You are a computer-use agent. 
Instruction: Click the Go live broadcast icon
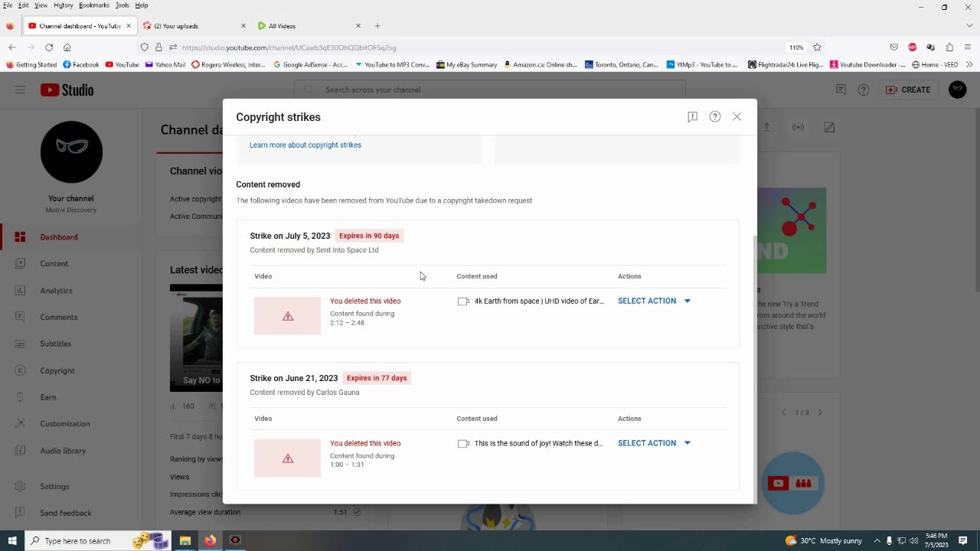(798, 127)
